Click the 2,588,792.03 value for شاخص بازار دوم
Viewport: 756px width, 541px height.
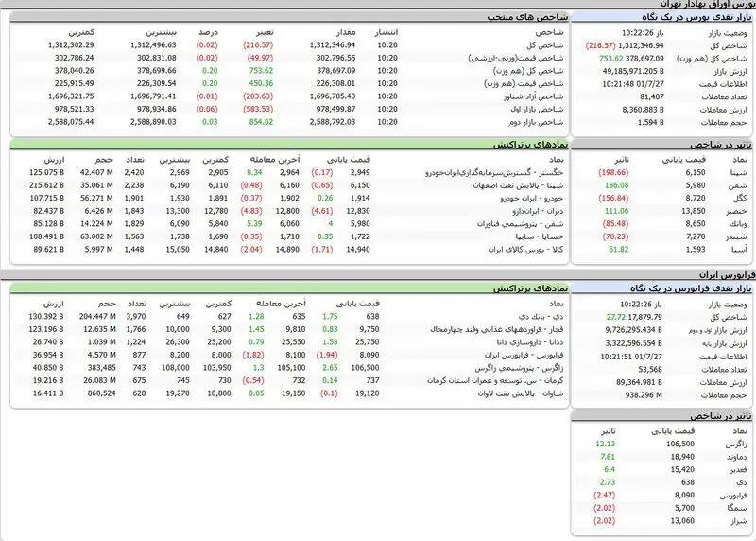(333, 122)
